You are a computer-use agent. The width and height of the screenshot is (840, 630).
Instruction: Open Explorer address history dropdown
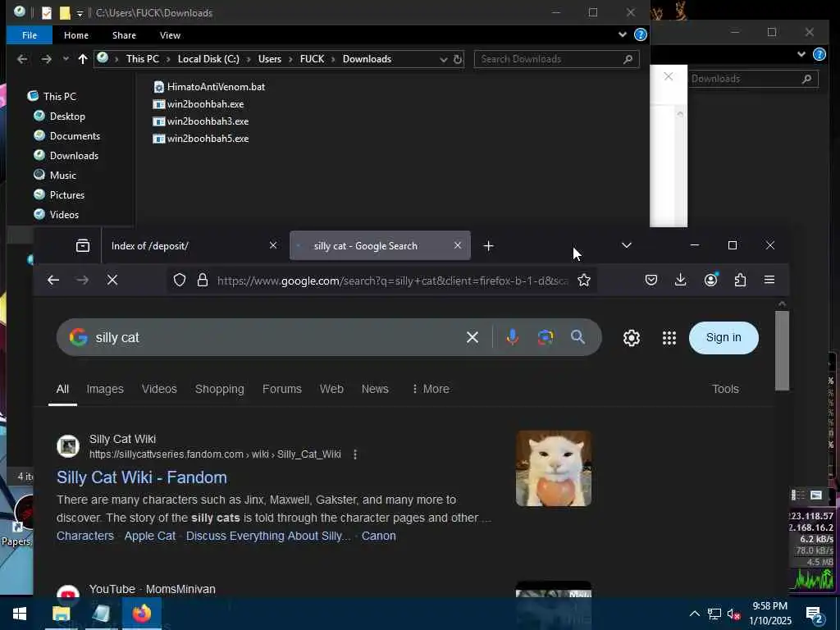click(443, 59)
